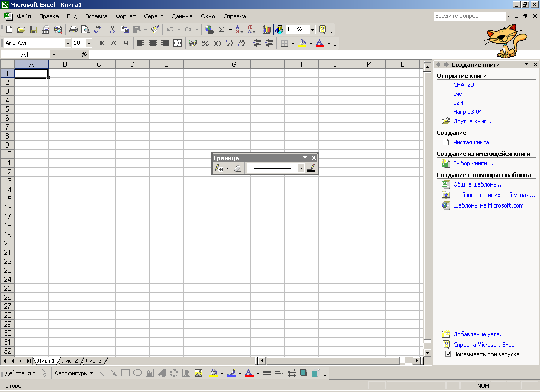Increase decimal places icon

point(229,43)
